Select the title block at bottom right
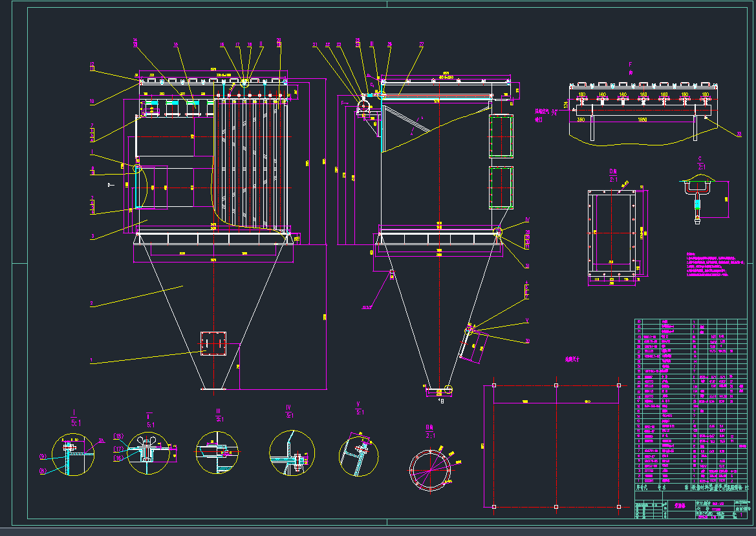 (691, 505)
